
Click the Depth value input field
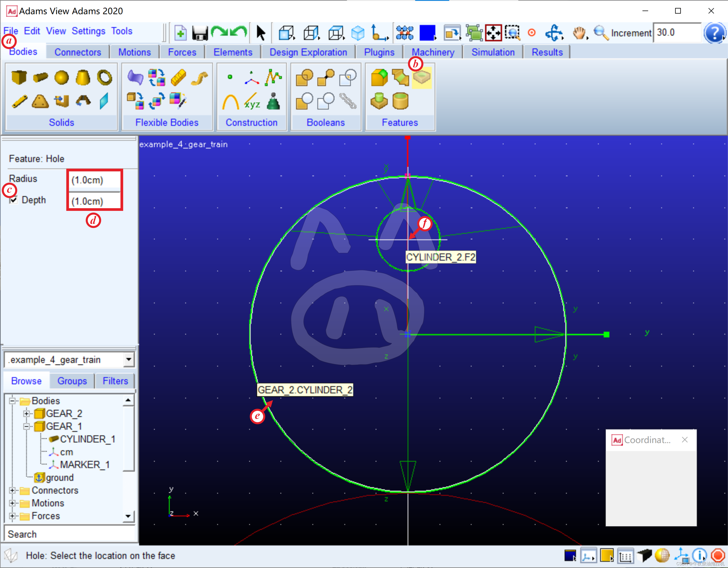(x=95, y=201)
